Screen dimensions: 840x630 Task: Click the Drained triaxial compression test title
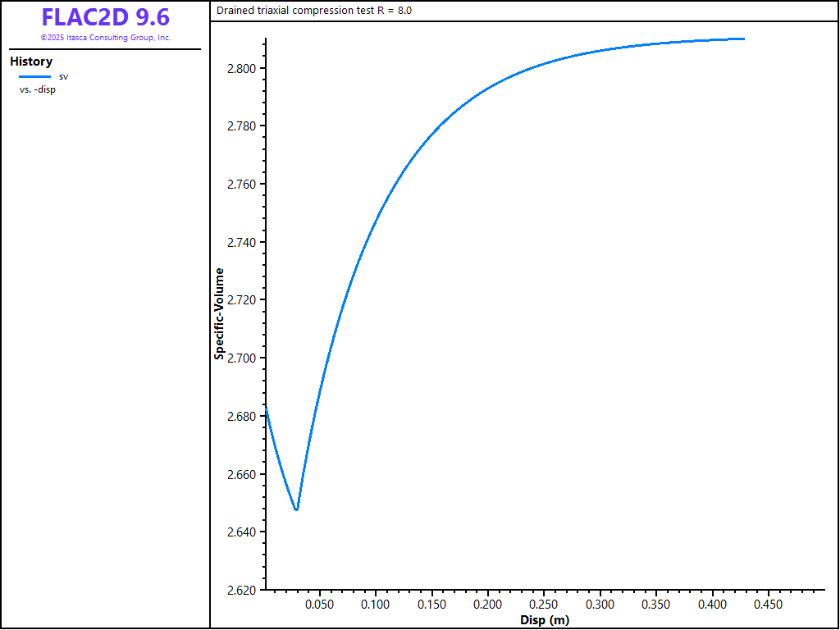click(314, 11)
